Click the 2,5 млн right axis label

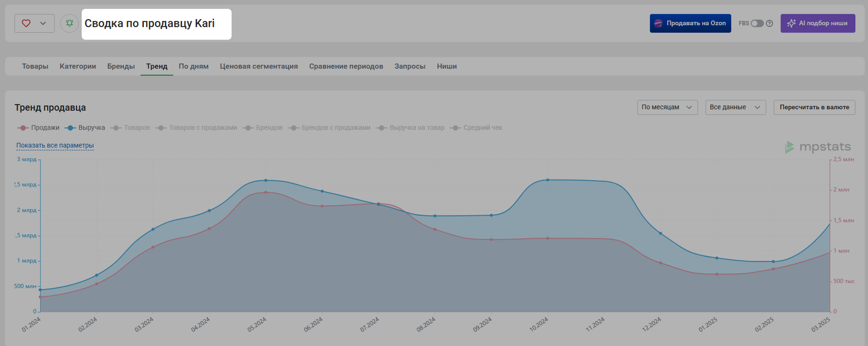coord(844,159)
